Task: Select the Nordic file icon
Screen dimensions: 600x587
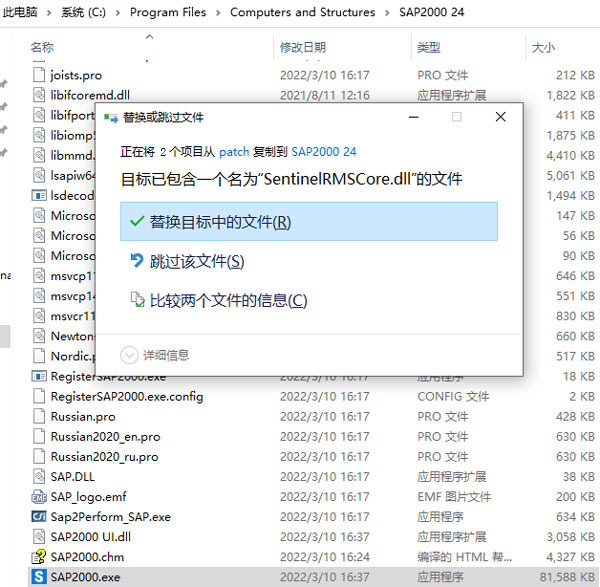Action: pos(39,356)
